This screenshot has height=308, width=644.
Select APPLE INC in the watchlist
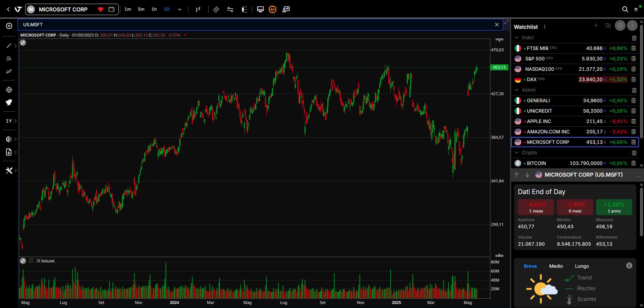point(575,121)
